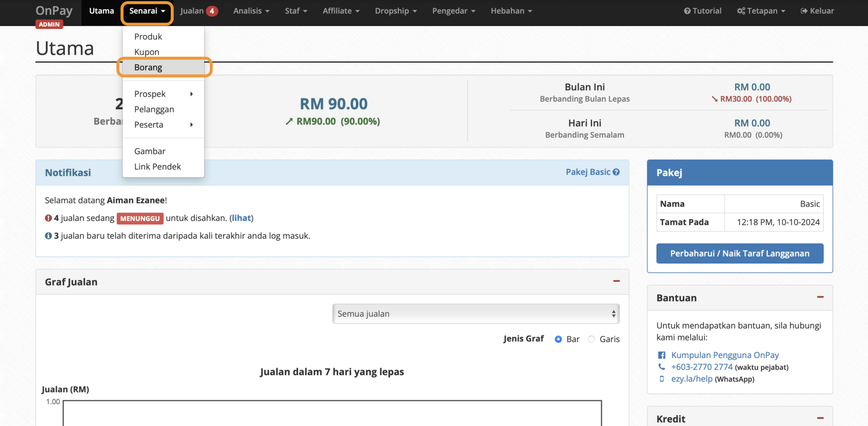Expand the Prospek submenu
This screenshot has width=868, height=426.
[x=150, y=94]
